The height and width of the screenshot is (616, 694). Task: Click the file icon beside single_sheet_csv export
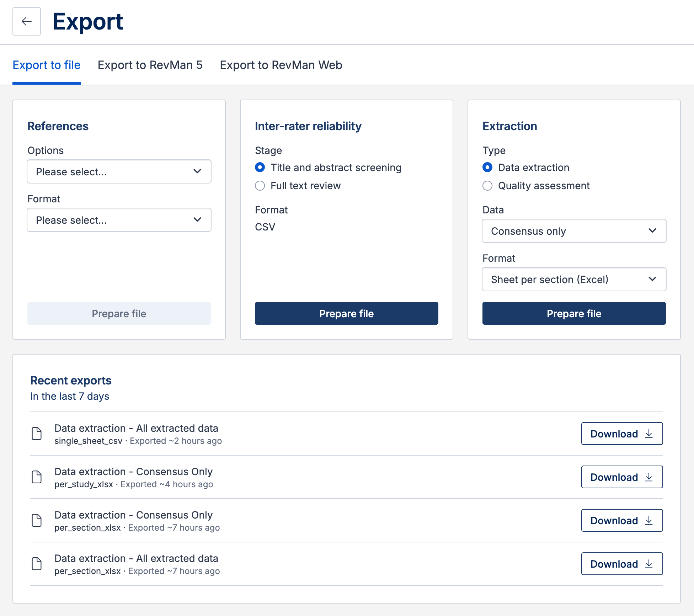37,434
